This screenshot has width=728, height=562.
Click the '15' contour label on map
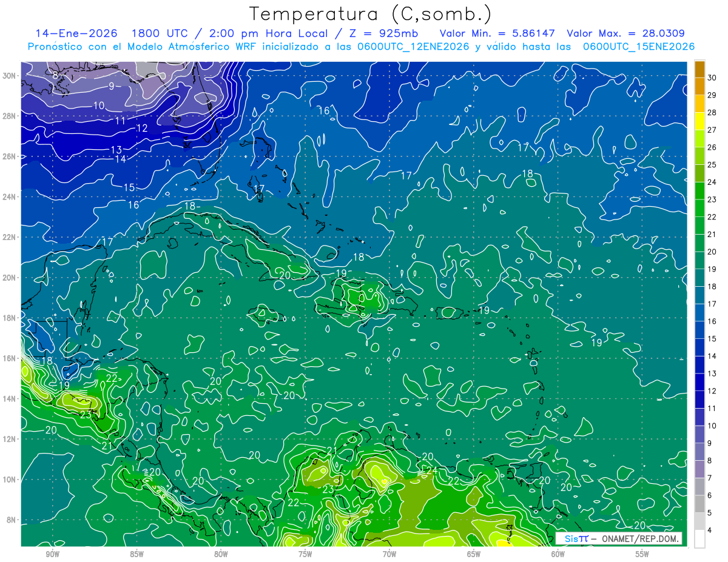pos(129,187)
